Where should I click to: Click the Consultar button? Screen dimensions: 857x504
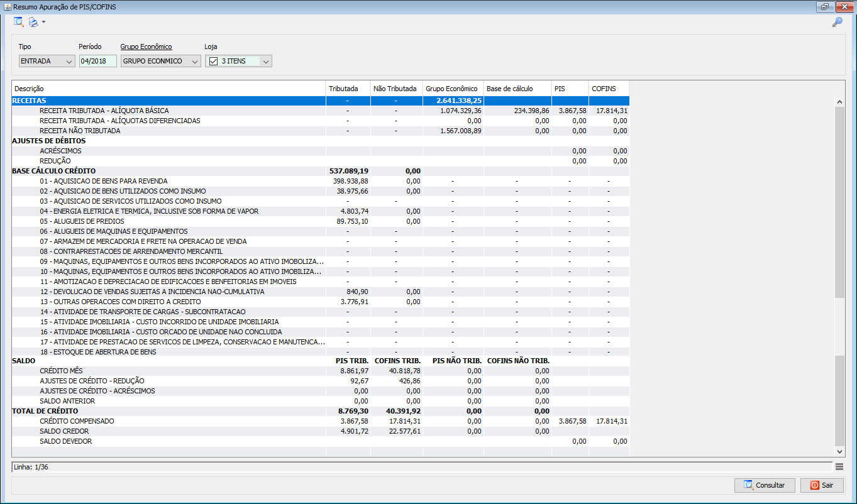click(x=765, y=485)
